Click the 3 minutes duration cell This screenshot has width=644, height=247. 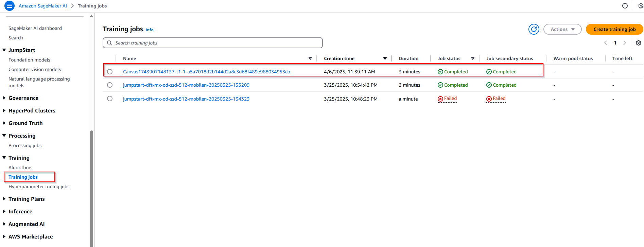coord(410,72)
